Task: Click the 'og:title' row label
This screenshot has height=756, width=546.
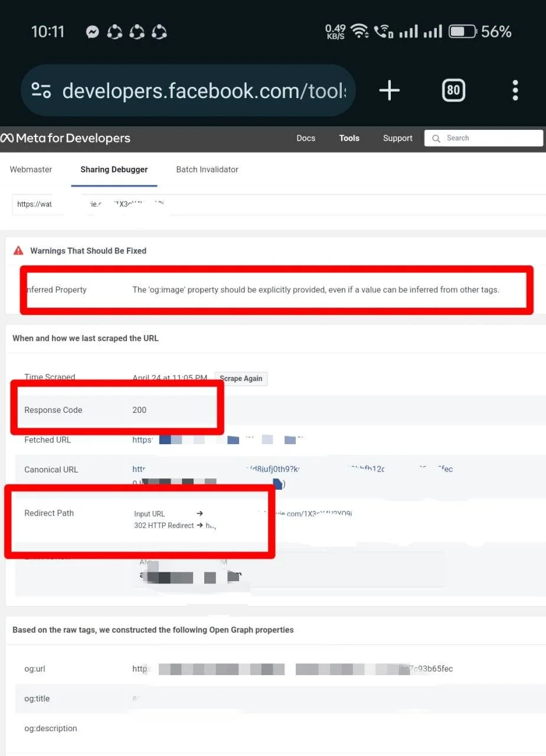Action: 37,699
